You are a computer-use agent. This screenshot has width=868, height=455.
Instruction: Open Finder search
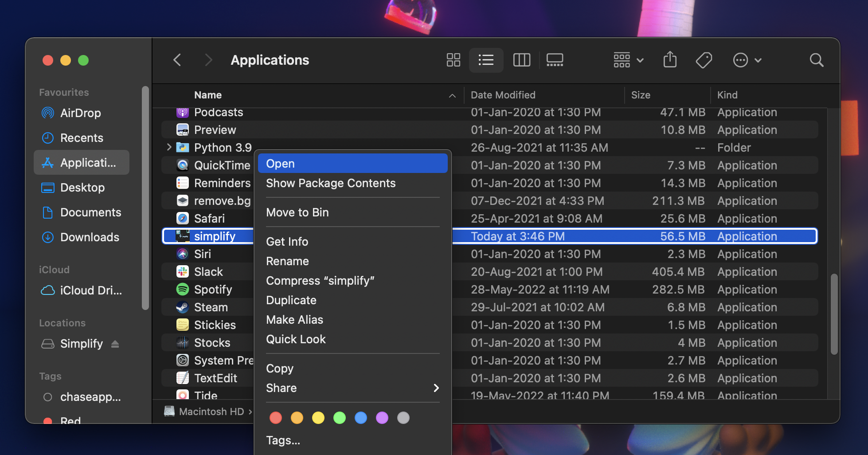pyautogui.click(x=816, y=60)
